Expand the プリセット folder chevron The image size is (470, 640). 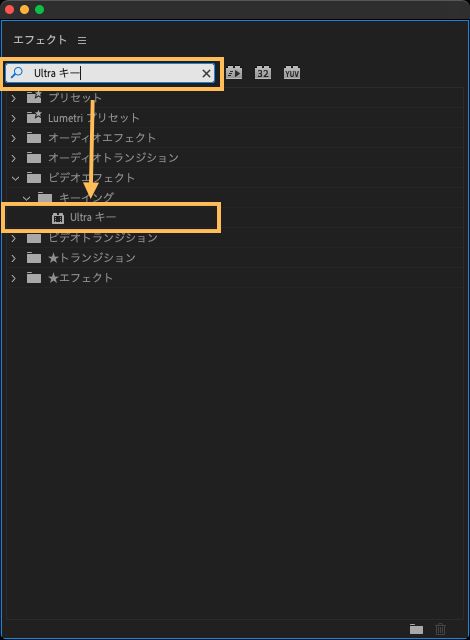[13, 98]
